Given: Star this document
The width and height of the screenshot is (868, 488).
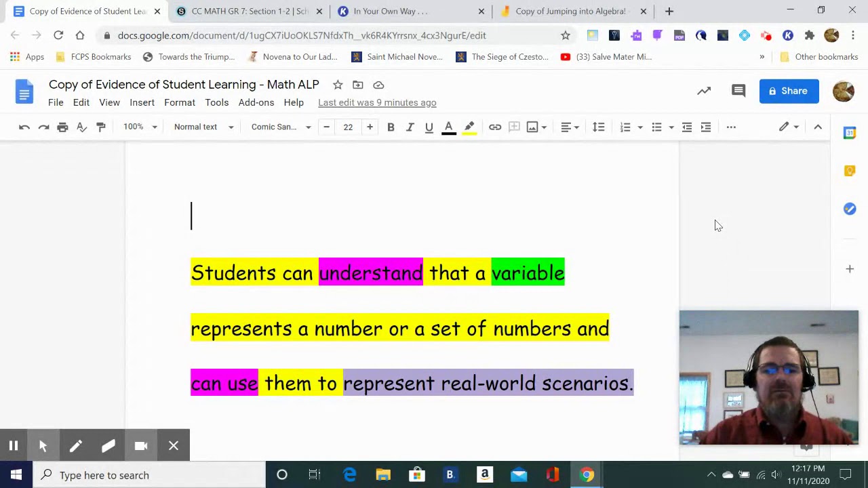Looking at the screenshot, I should coord(338,85).
